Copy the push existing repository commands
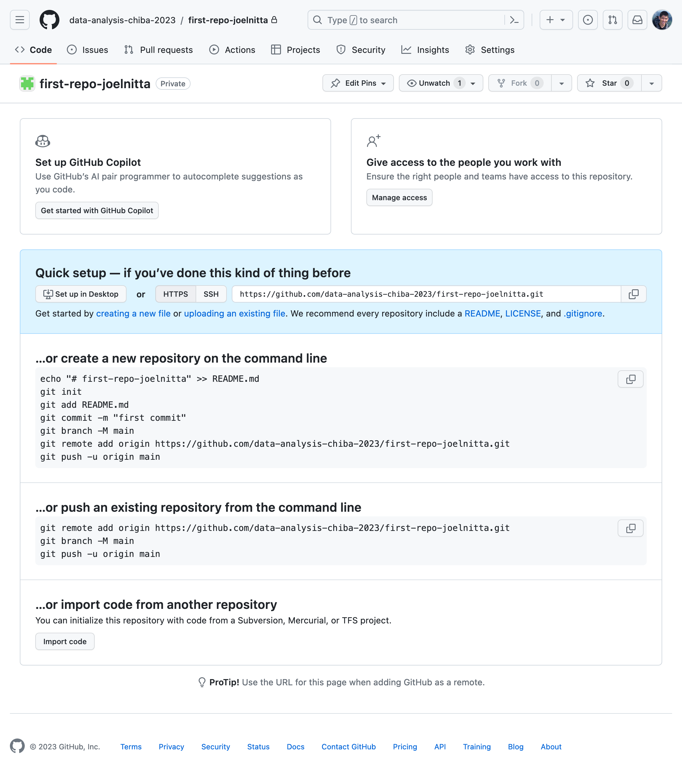This screenshot has width=682, height=784. tap(630, 528)
